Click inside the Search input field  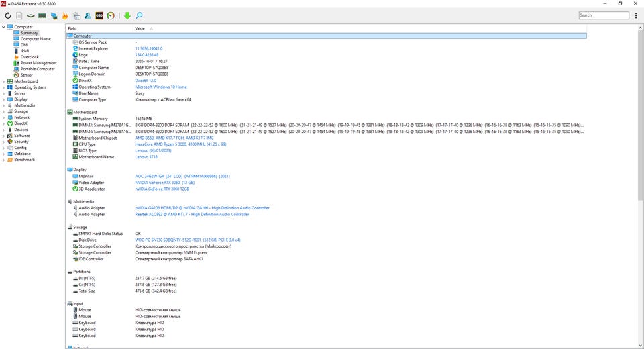click(x=604, y=15)
